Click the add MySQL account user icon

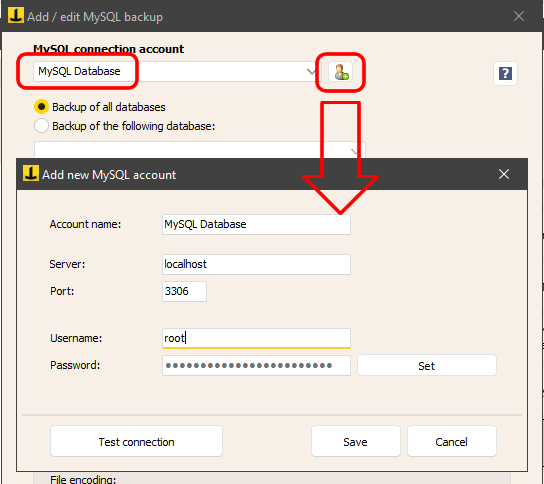(x=340, y=72)
